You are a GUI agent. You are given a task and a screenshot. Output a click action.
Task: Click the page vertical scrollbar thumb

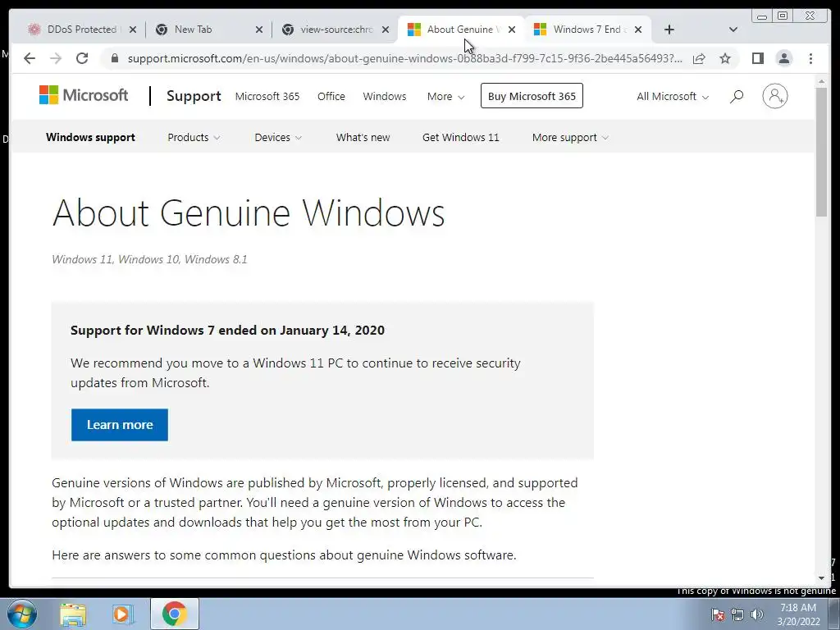[x=822, y=152]
